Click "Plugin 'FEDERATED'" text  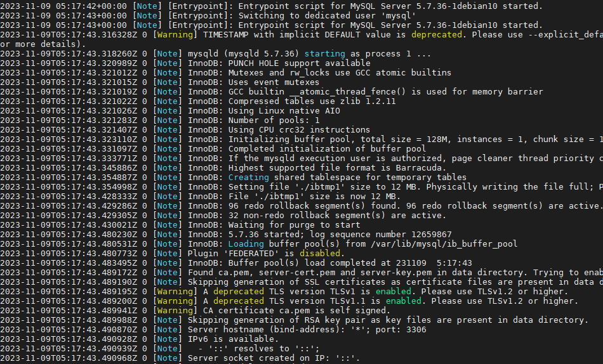[x=233, y=254]
